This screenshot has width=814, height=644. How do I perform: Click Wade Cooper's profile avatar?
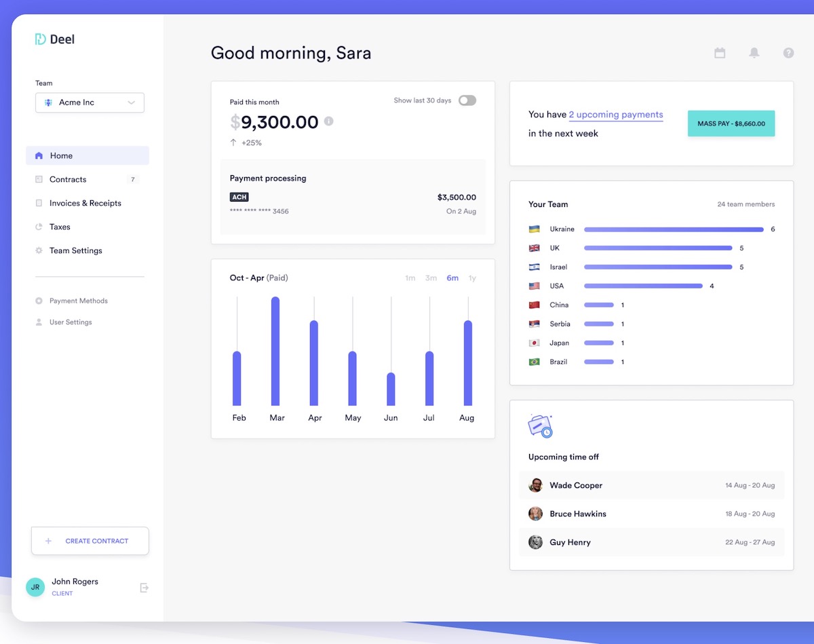(x=535, y=485)
